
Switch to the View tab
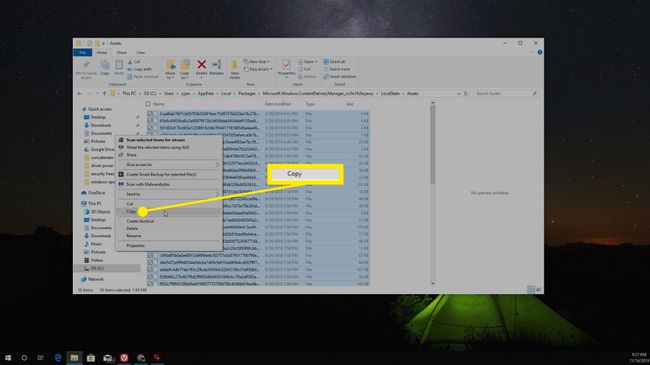pos(141,53)
